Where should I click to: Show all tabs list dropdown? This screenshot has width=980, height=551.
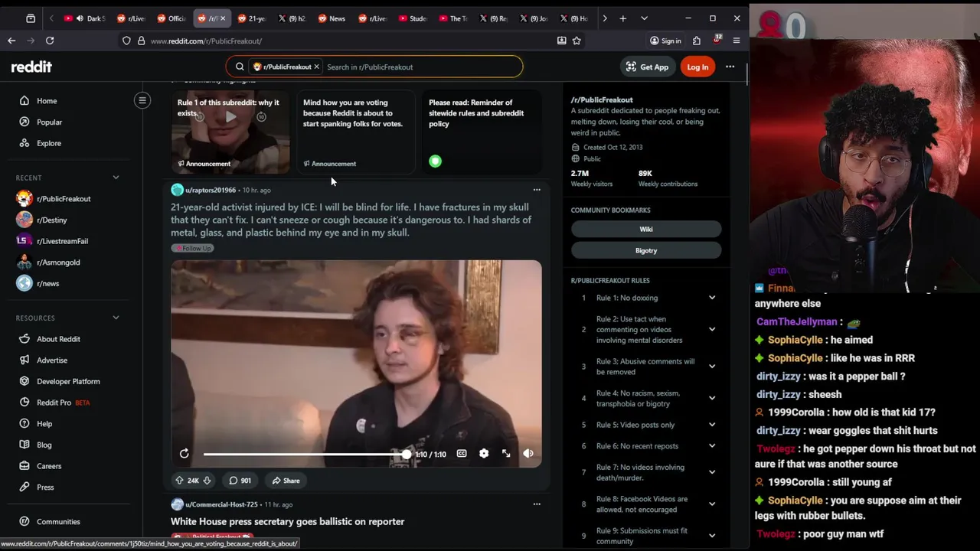[644, 18]
